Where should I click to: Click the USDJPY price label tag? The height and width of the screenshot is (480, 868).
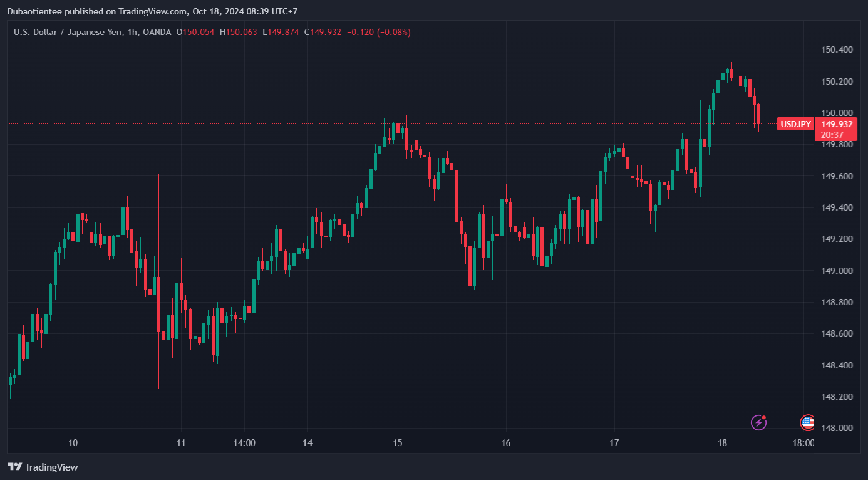[795, 124]
